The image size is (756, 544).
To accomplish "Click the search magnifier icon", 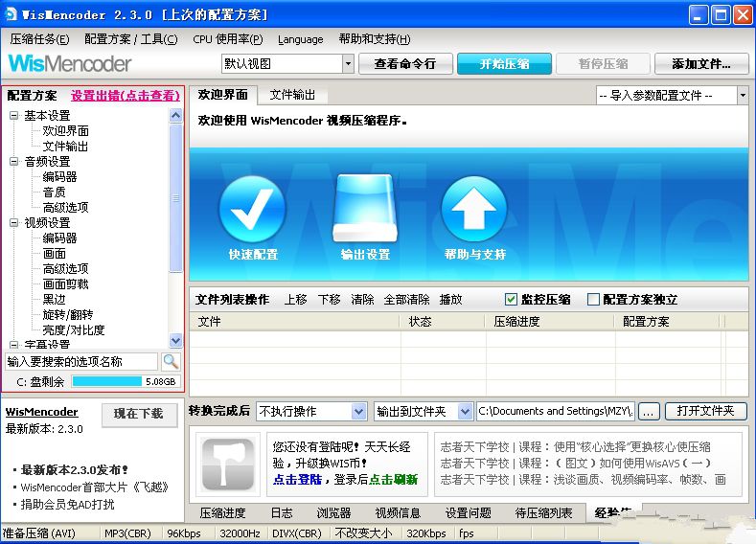I will point(171,361).
